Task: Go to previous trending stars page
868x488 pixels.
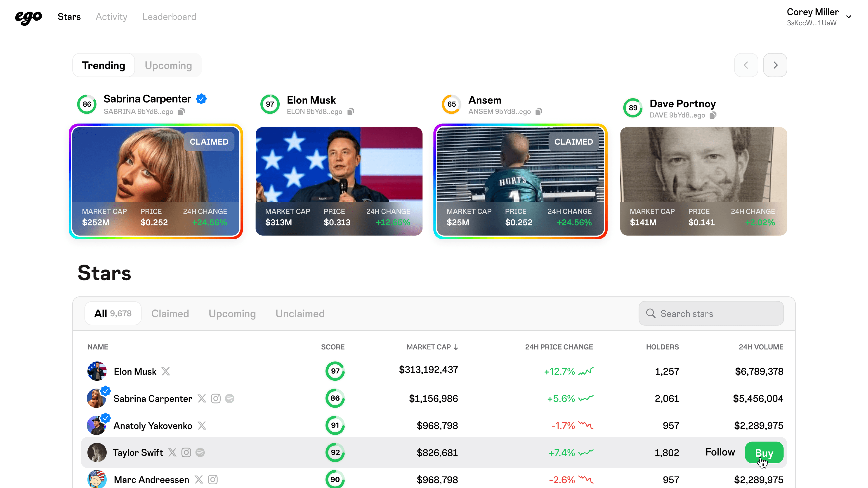Action: point(746,65)
